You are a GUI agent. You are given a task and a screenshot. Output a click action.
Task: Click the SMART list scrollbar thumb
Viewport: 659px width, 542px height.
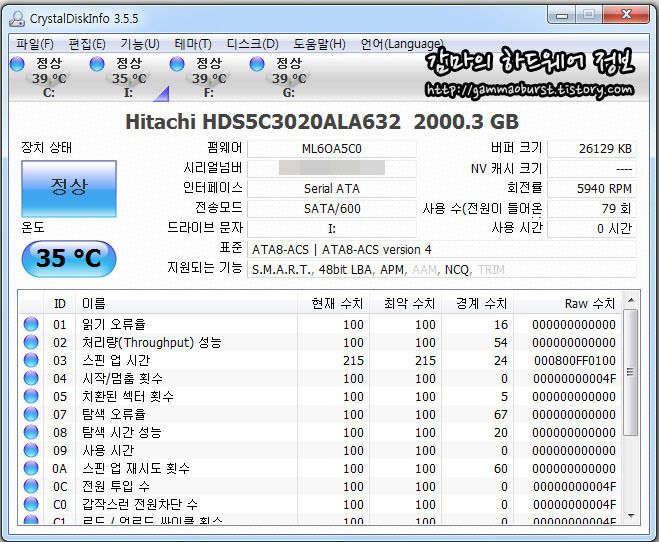pyautogui.click(x=631, y=373)
